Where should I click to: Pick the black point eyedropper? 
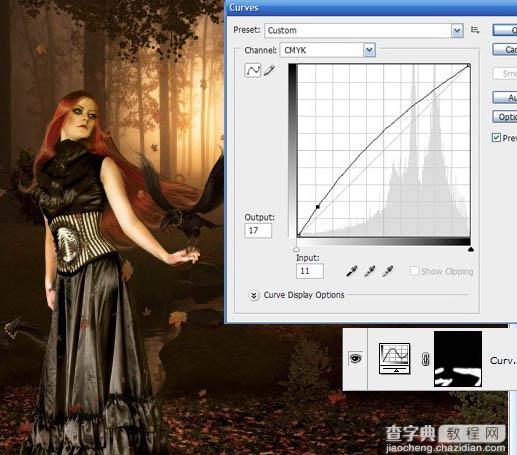click(x=351, y=271)
